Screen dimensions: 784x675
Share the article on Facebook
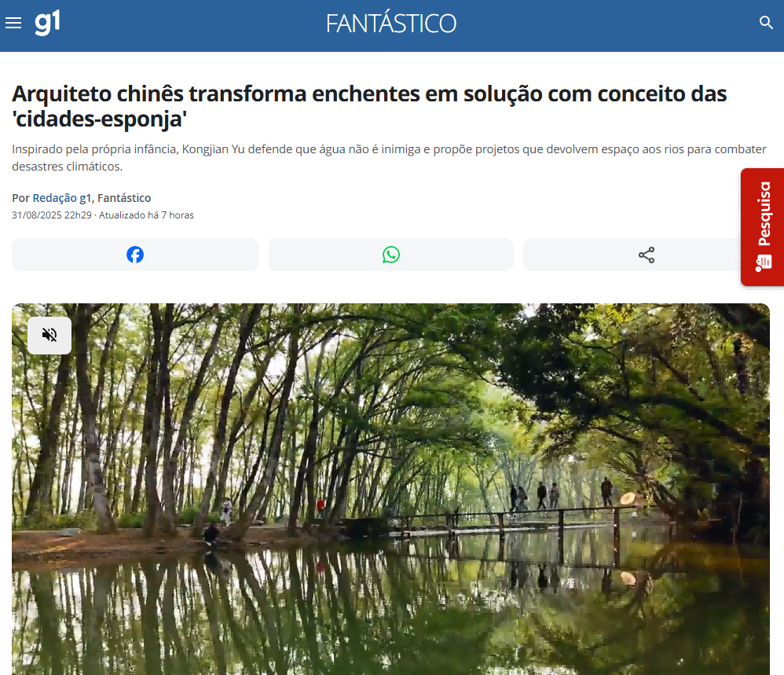coord(135,255)
